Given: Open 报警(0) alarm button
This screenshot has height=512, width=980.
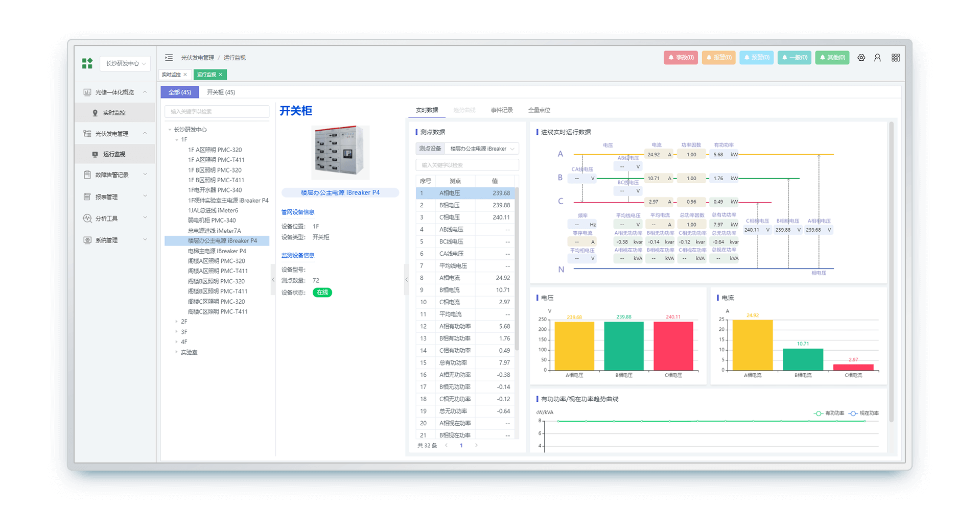Looking at the screenshot, I should [719, 58].
